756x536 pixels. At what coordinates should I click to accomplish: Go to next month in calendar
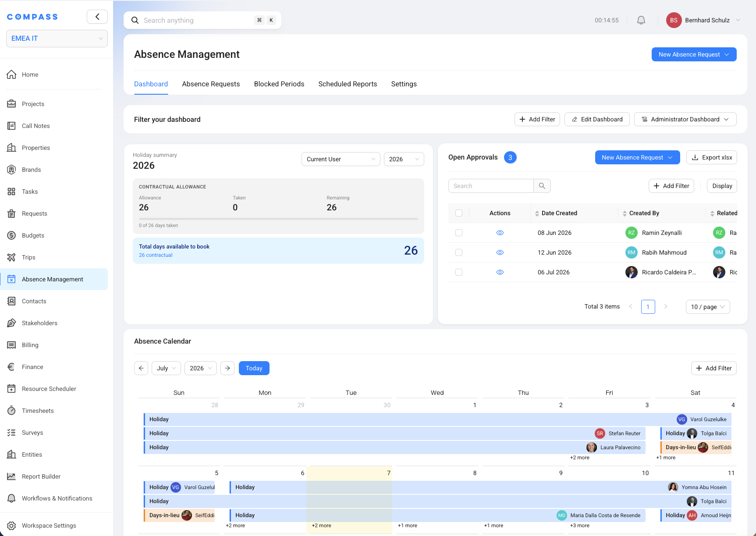tap(227, 368)
